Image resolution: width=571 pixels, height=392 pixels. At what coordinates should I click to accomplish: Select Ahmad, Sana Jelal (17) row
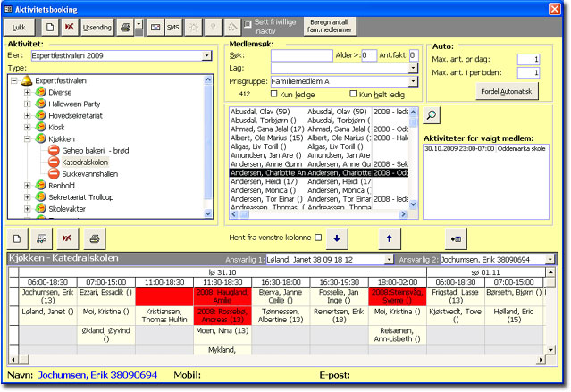click(x=267, y=129)
